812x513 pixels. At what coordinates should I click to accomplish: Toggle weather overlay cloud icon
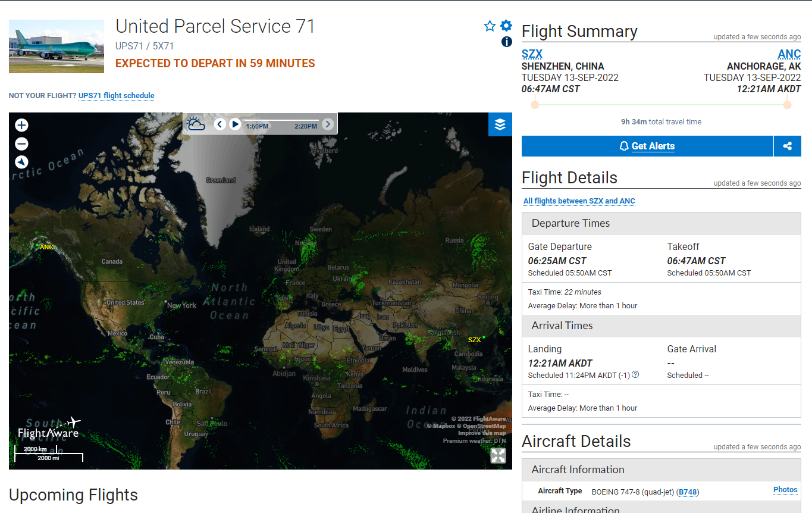pyautogui.click(x=196, y=124)
